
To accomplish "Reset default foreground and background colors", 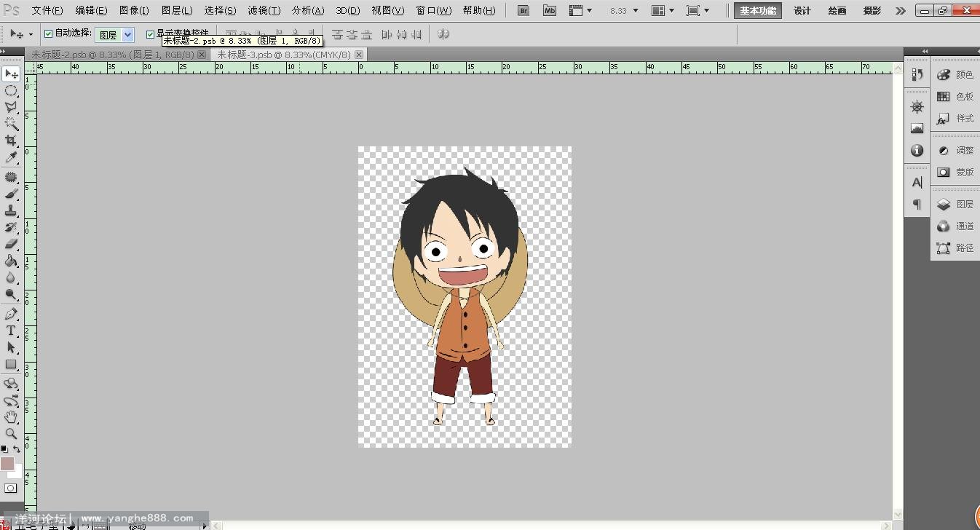I will click(4, 449).
